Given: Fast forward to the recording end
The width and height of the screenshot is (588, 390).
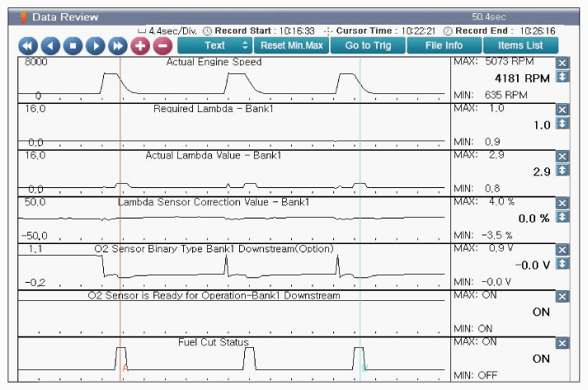Looking at the screenshot, I should pos(117,45).
